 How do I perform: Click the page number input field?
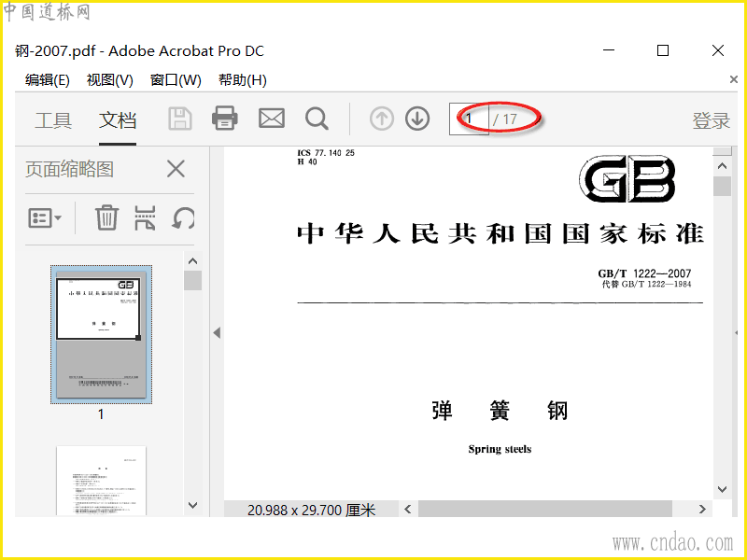(469, 119)
